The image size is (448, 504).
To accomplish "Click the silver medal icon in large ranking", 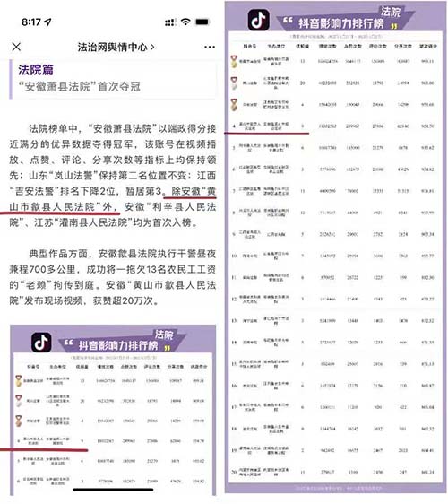I will coord(234,83).
